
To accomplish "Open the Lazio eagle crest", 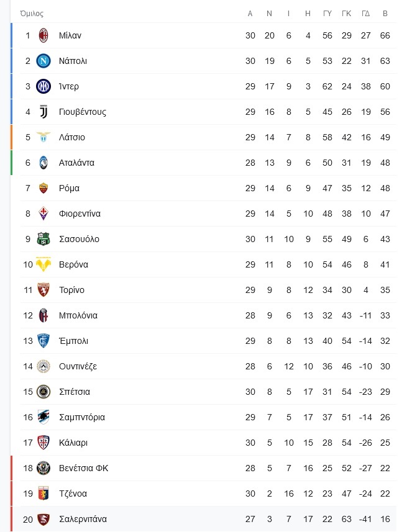I will tap(43, 137).
